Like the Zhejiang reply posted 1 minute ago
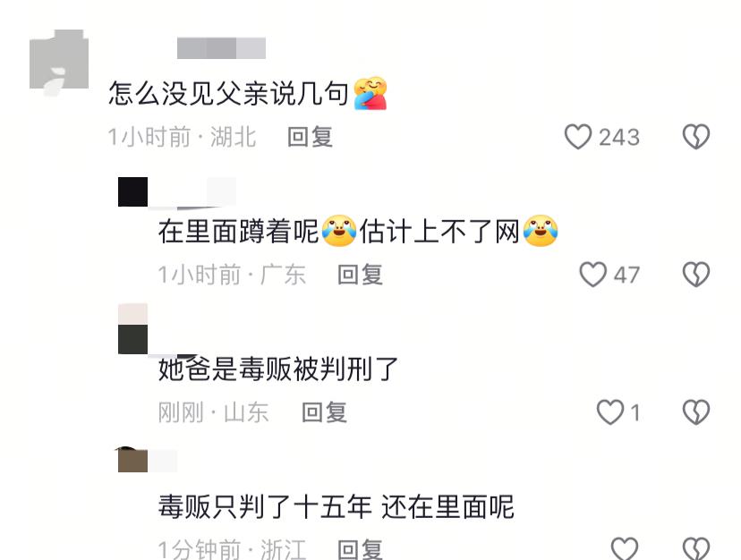This screenshot has height=560, width=741. [x=625, y=548]
